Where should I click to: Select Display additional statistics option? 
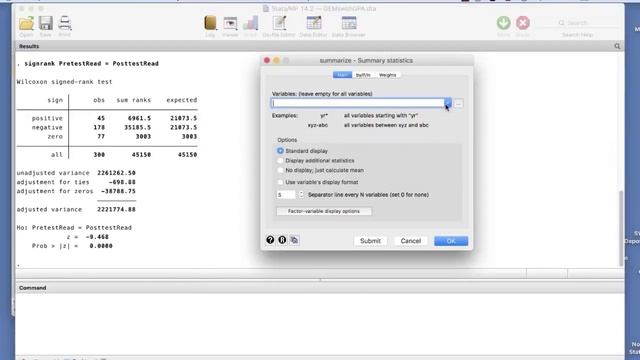pos(280,161)
